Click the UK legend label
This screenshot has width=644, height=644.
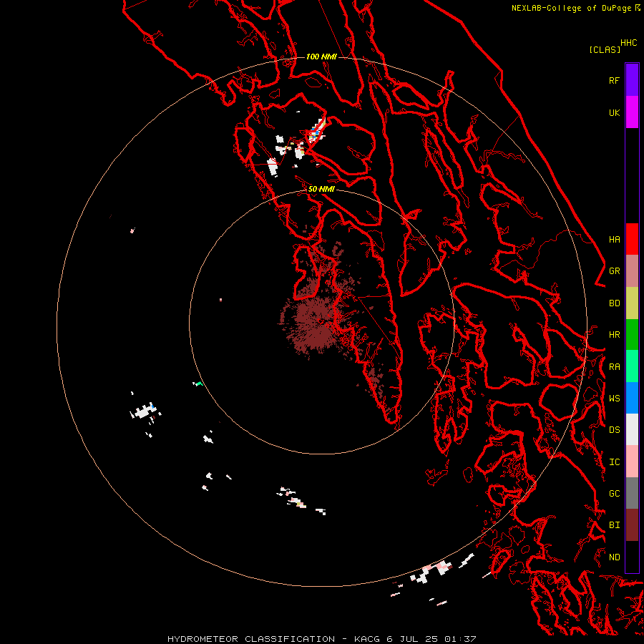(x=614, y=112)
